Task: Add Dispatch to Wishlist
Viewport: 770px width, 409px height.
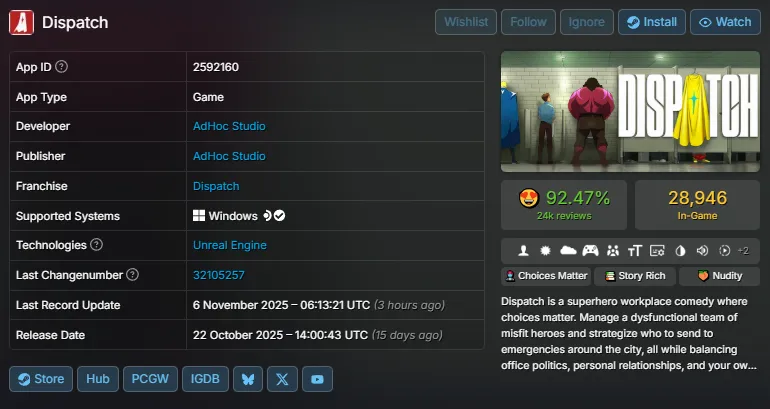Action: pyautogui.click(x=466, y=22)
